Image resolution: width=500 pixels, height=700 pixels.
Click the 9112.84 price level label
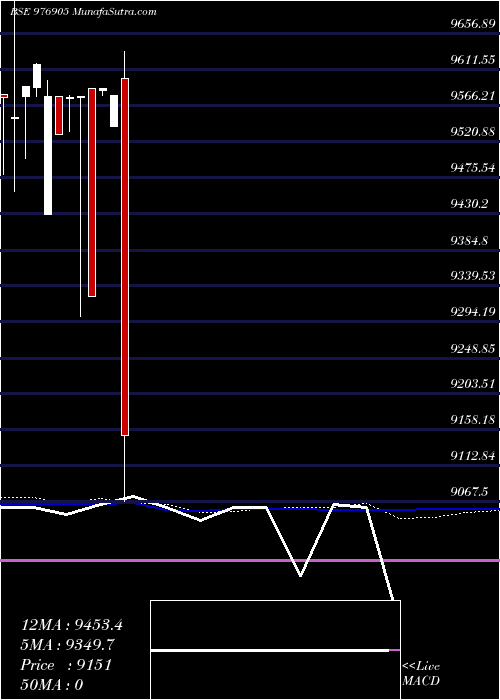473,456
